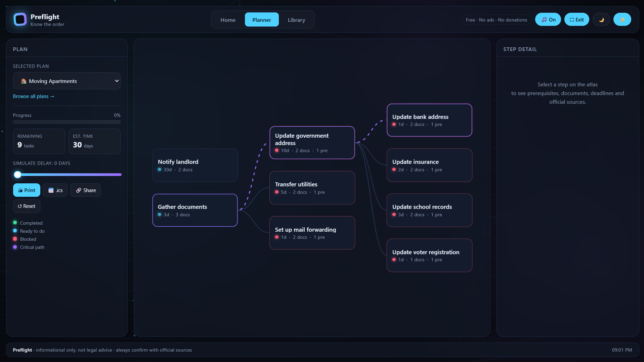
Task: Reset the plan progress
Action: click(27, 206)
